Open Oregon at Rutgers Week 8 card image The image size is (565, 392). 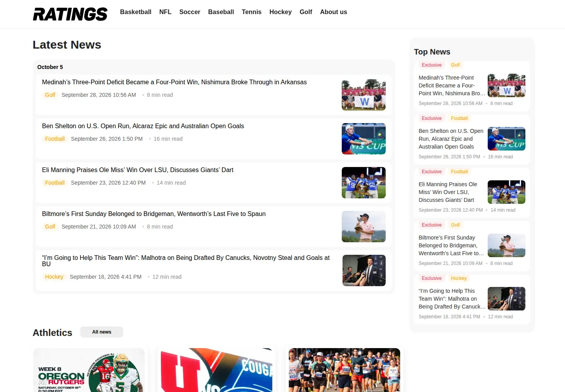point(89,370)
